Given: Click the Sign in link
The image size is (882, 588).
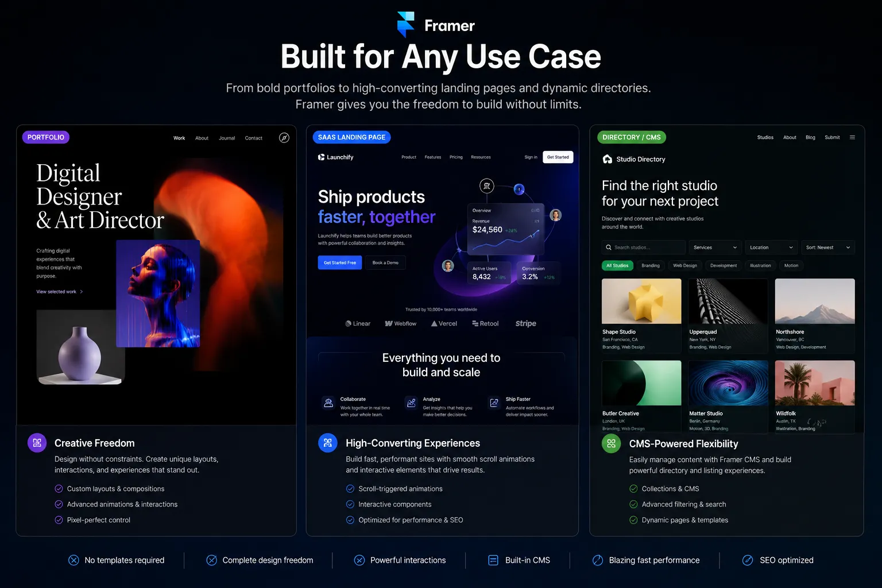Looking at the screenshot, I should [x=531, y=157].
